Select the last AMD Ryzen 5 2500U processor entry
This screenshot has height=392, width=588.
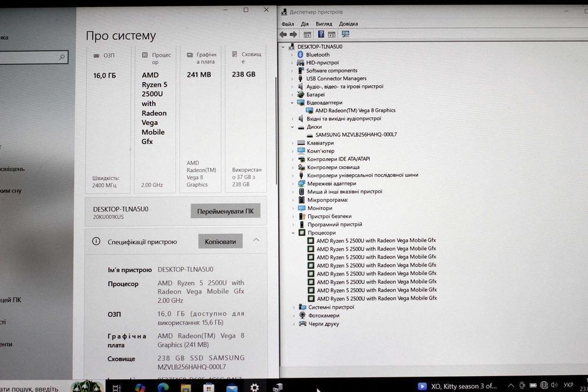point(377,299)
